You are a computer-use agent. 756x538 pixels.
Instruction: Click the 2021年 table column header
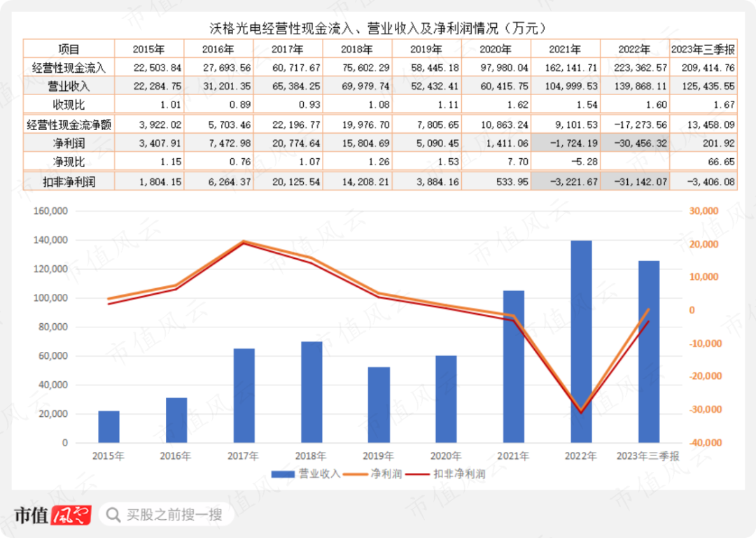pyautogui.click(x=566, y=49)
